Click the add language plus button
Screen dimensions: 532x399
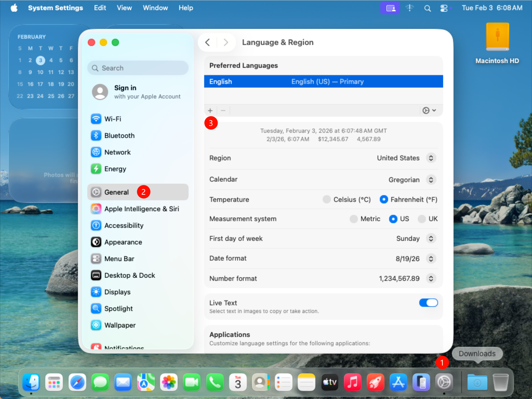click(210, 111)
